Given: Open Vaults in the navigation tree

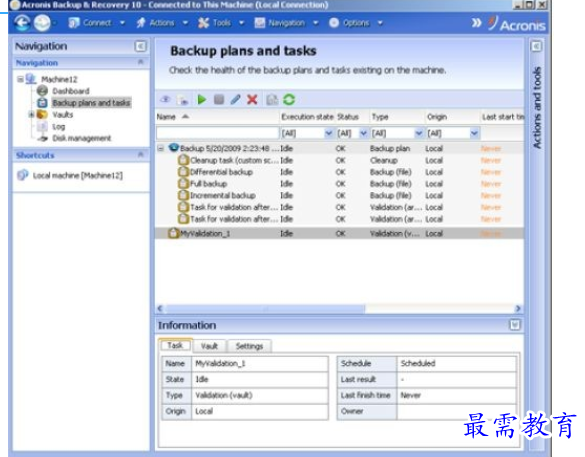Looking at the screenshot, I should point(63,115).
